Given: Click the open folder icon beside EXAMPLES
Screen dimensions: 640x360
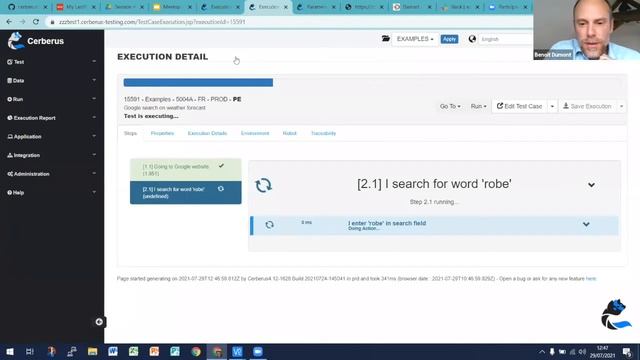Looking at the screenshot, I should coord(385,39).
